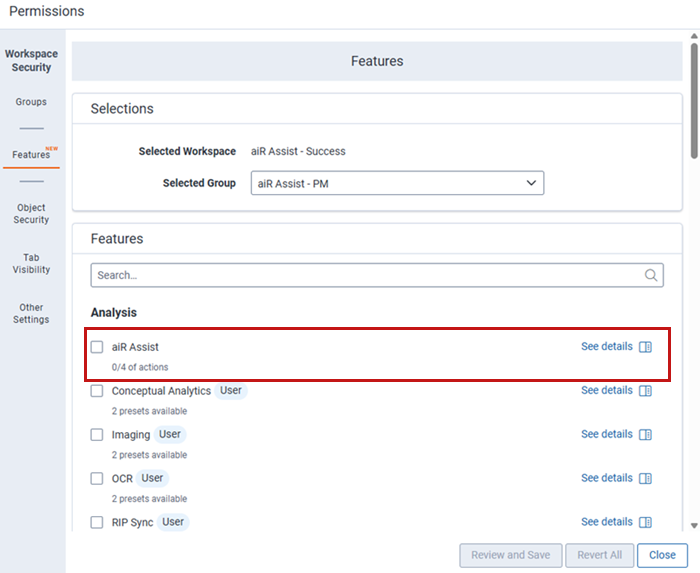
Task: Check the Conceptual Analytics checkbox
Action: pos(97,390)
